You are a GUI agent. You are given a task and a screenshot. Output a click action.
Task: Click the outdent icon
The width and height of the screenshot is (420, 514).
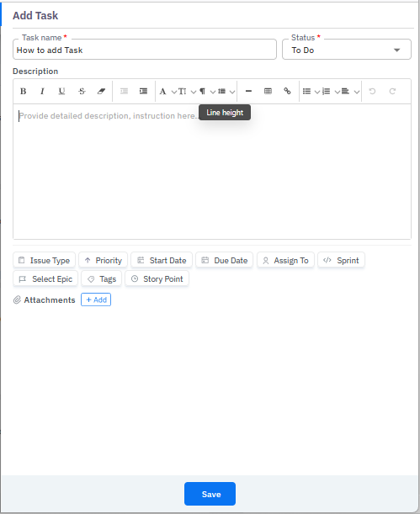(x=124, y=91)
